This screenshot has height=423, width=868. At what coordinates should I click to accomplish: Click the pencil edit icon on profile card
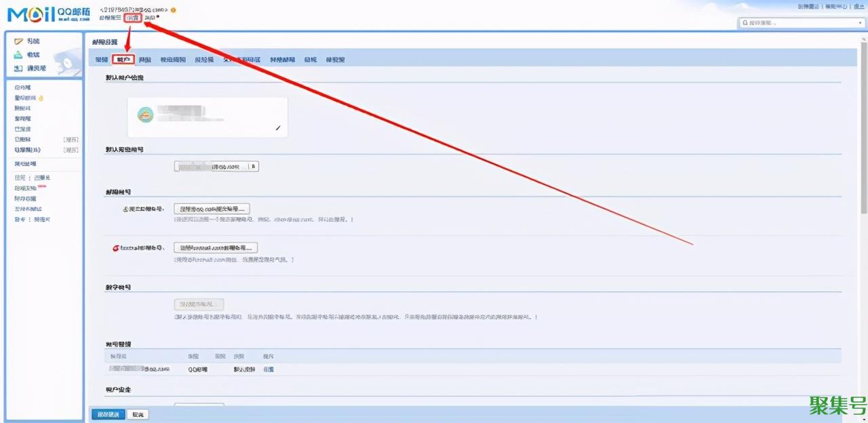[x=277, y=127]
